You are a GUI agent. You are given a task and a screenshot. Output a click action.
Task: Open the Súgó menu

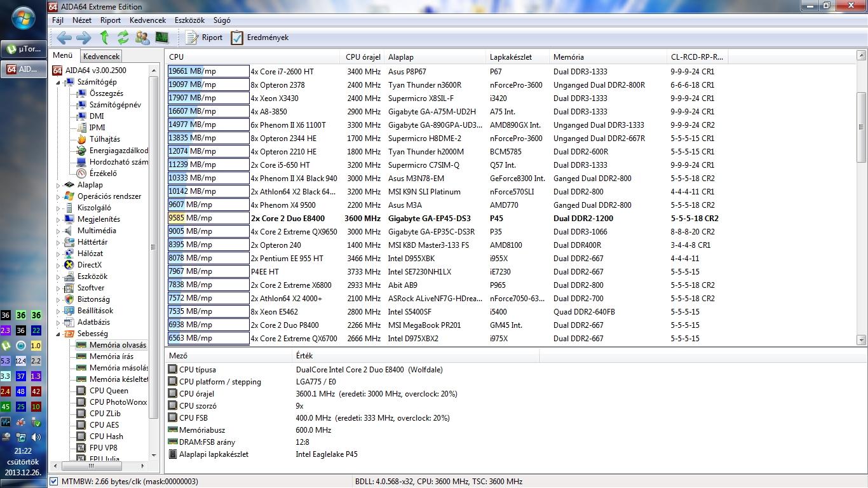pos(222,20)
